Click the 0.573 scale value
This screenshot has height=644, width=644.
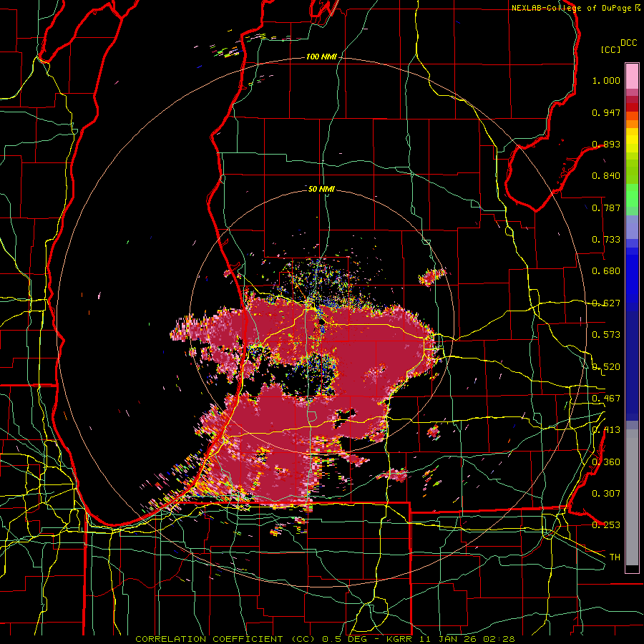(606, 335)
